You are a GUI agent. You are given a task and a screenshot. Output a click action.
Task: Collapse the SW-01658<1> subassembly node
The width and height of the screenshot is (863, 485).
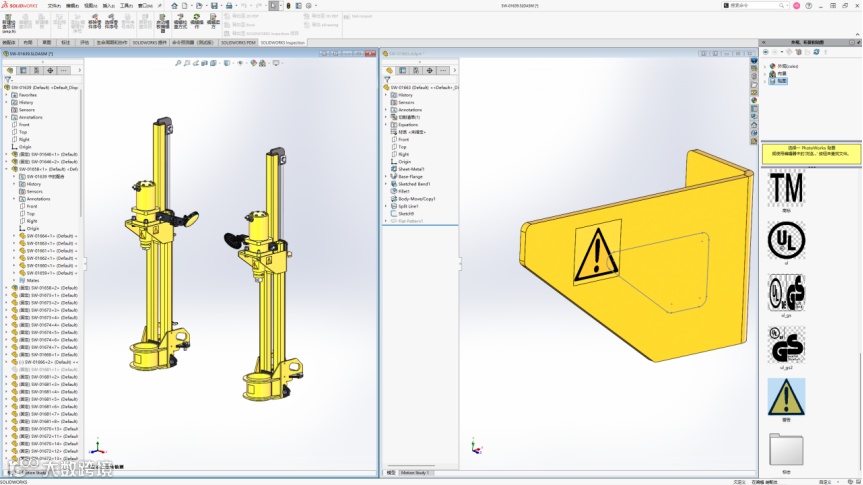7,169
